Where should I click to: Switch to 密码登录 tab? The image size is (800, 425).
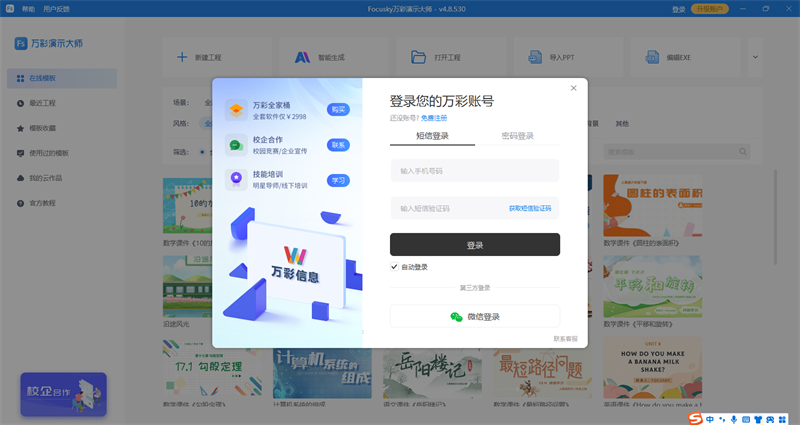coord(517,136)
